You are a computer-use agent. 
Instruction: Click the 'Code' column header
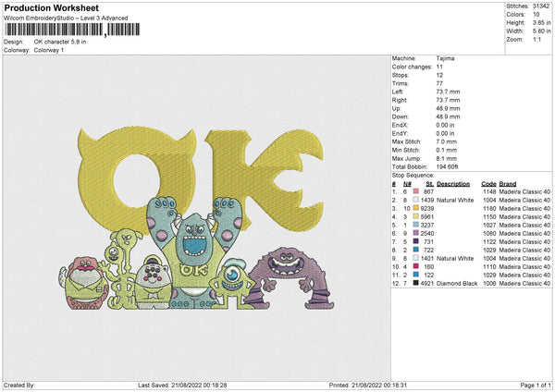coord(488,184)
